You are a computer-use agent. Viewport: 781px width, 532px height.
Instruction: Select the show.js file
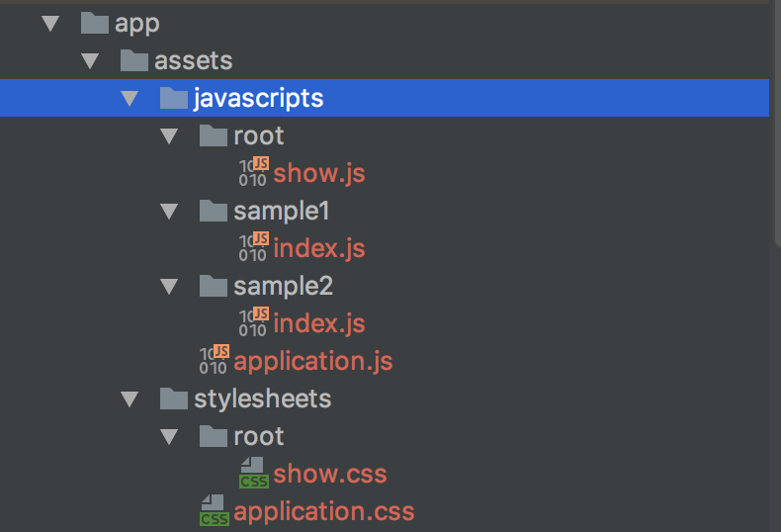319,173
